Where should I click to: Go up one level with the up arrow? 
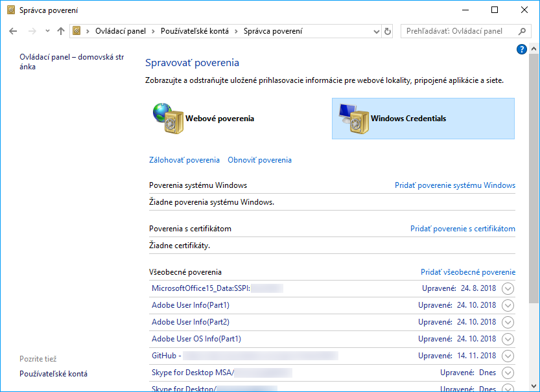61,31
